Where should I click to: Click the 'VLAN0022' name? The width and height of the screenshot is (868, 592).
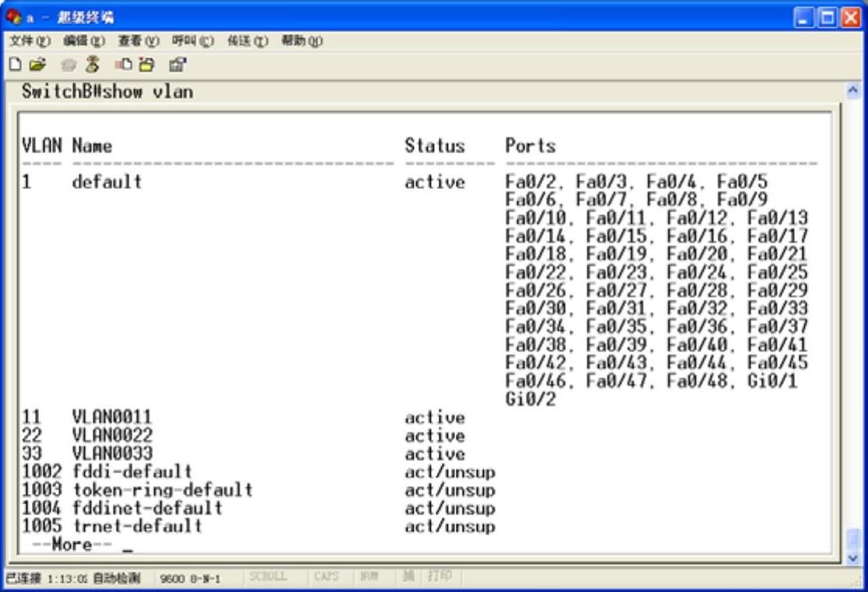(112, 436)
